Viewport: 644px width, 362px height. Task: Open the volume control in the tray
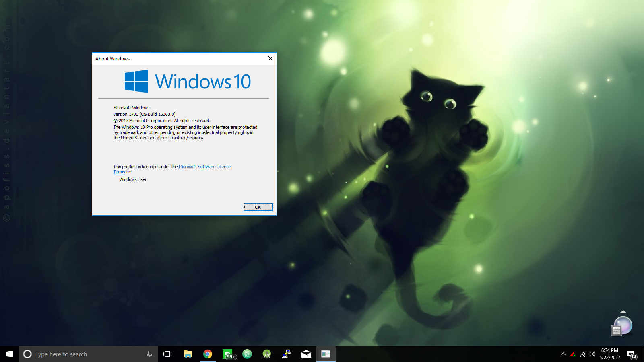pyautogui.click(x=592, y=354)
